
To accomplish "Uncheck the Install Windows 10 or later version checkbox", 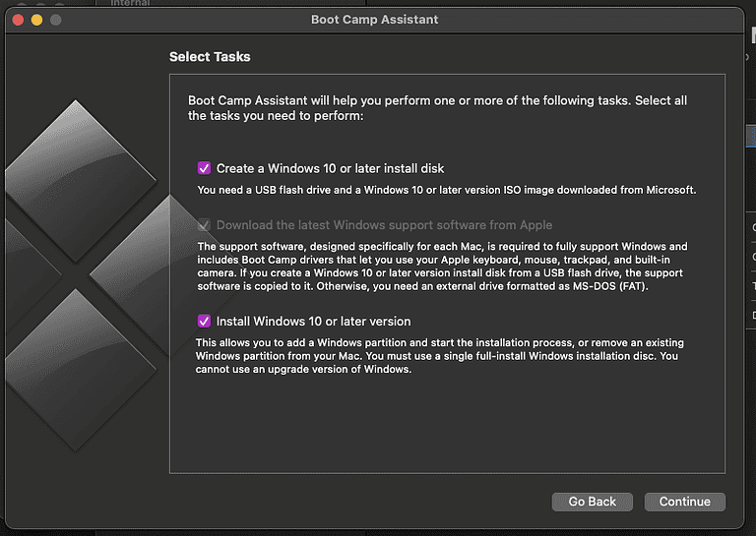I will click(x=205, y=322).
